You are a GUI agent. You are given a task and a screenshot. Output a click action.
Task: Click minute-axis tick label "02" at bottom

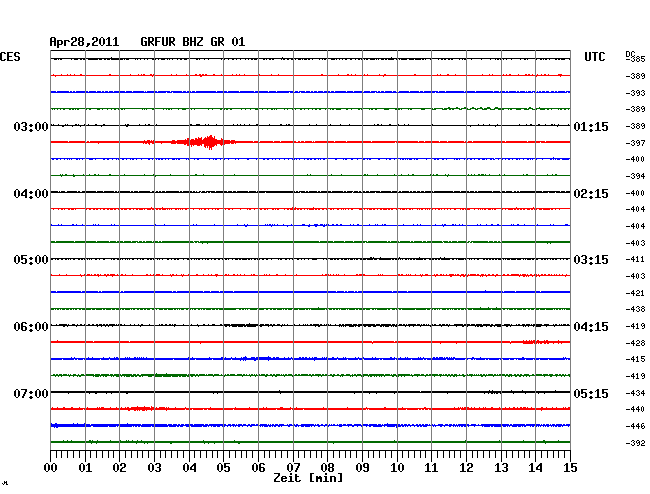coord(119,468)
